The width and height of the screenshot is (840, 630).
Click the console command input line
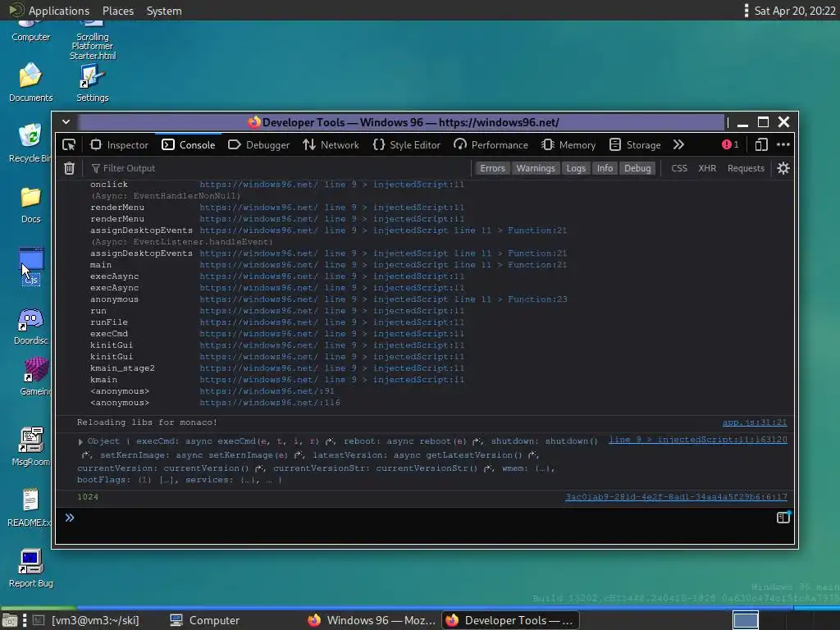(423, 518)
